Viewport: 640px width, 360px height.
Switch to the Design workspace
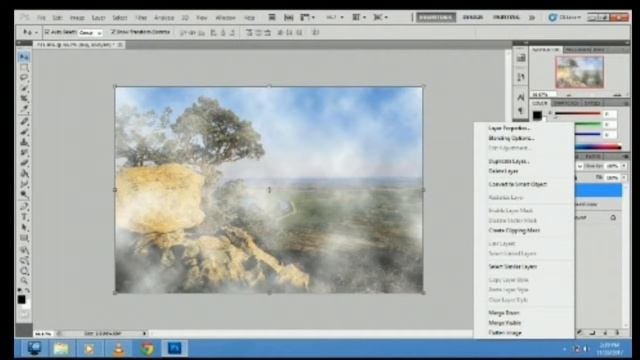point(473,17)
